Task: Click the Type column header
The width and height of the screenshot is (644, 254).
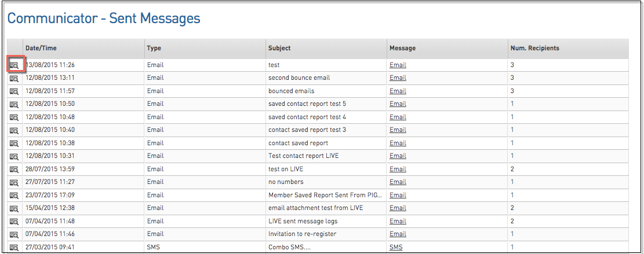Action: click(154, 48)
